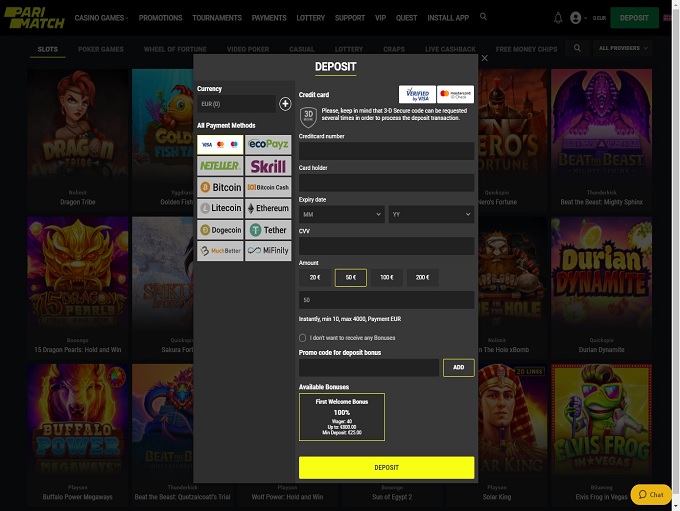680x511 pixels.
Task: Open notifications bell in header
Action: pyautogui.click(x=558, y=18)
